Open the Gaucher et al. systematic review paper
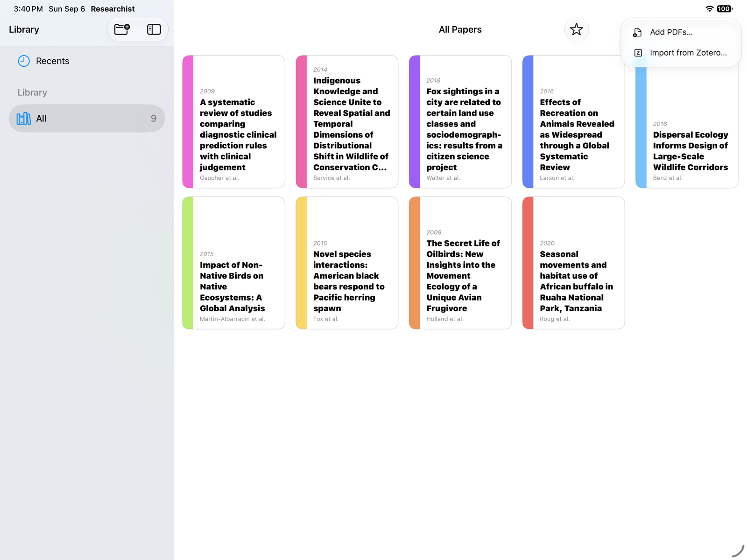747x560 pixels. [233, 122]
